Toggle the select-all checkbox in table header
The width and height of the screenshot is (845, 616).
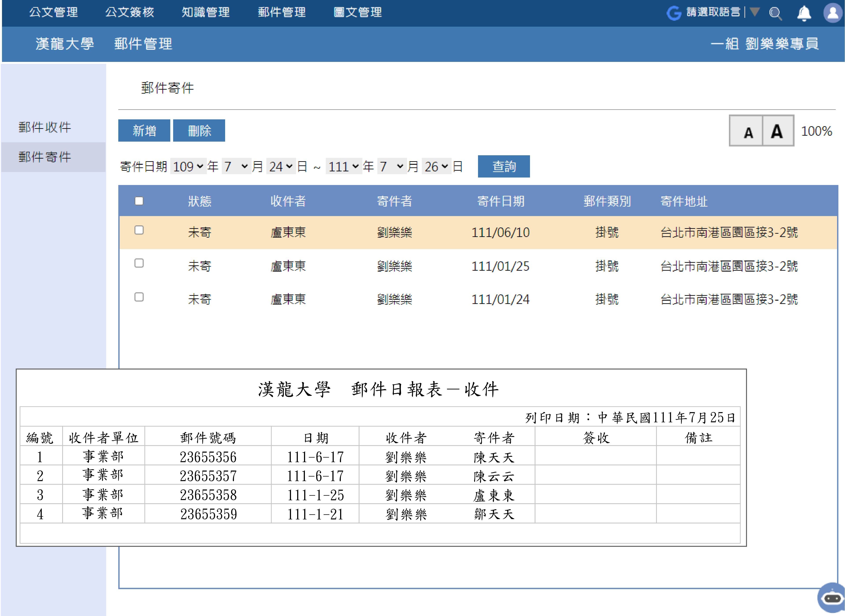click(x=139, y=201)
